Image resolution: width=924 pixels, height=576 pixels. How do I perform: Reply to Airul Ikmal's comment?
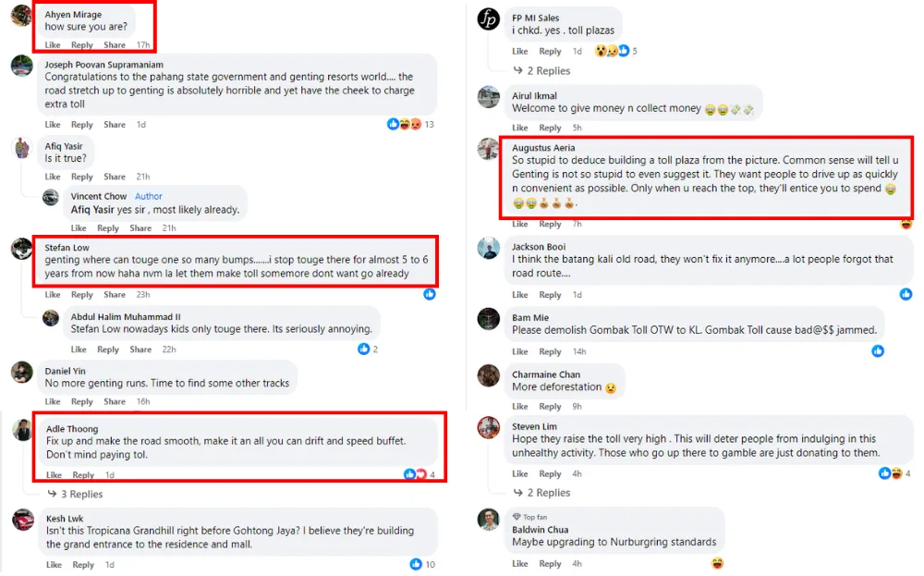(551, 128)
